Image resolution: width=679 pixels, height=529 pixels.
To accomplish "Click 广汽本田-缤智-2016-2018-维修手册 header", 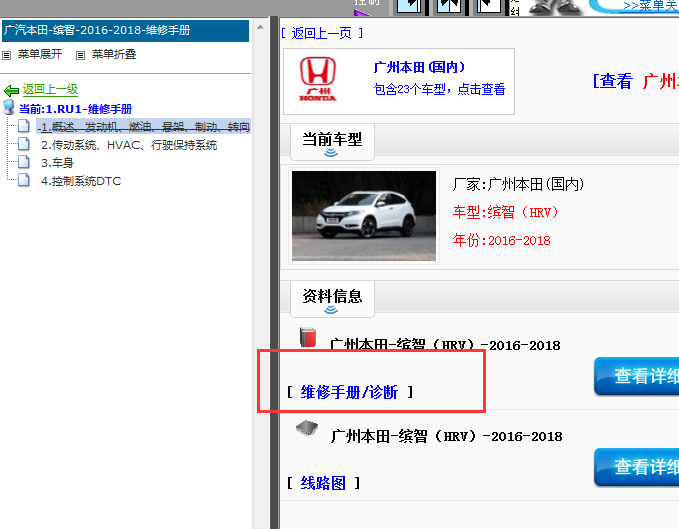I will point(126,30).
